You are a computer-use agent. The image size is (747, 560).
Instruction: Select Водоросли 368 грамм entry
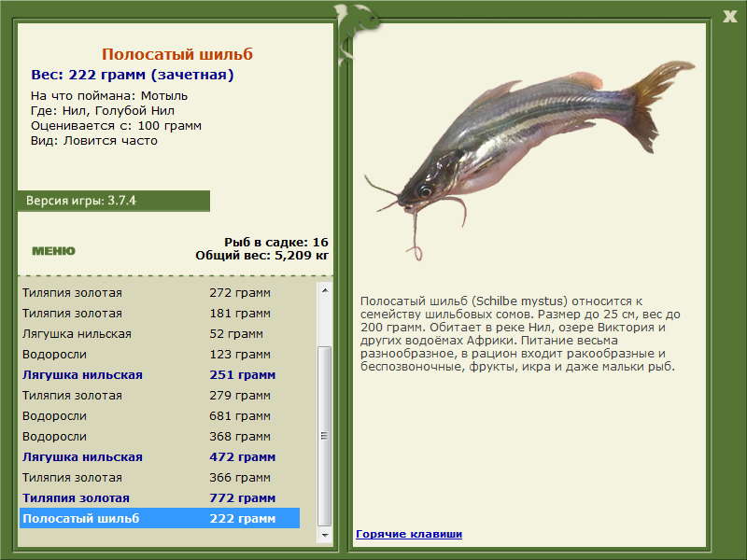tap(159, 437)
